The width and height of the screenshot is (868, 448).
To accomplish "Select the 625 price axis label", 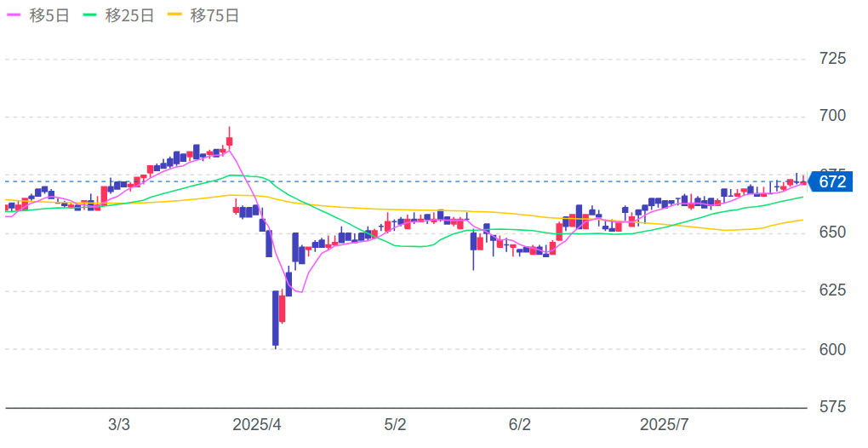I will pyautogui.click(x=831, y=291).
